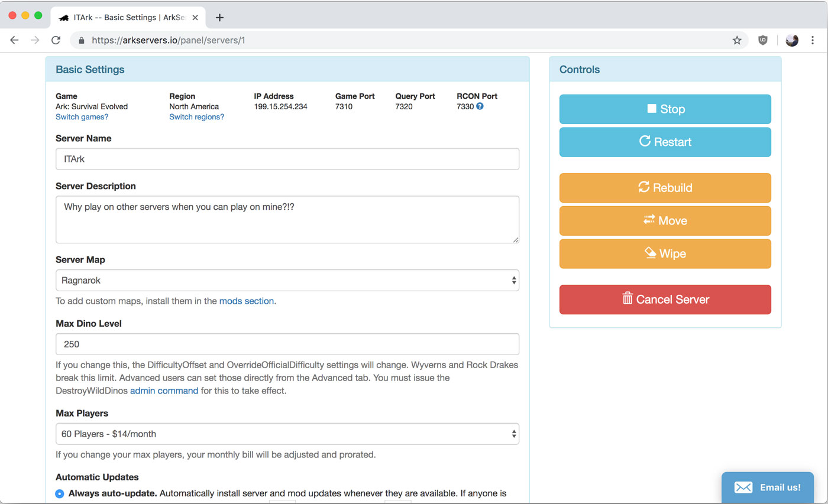The height and width of the screenshot is (504, 828).
Task: Click the Basic Settings panel heading
Action: coord(90,69)
